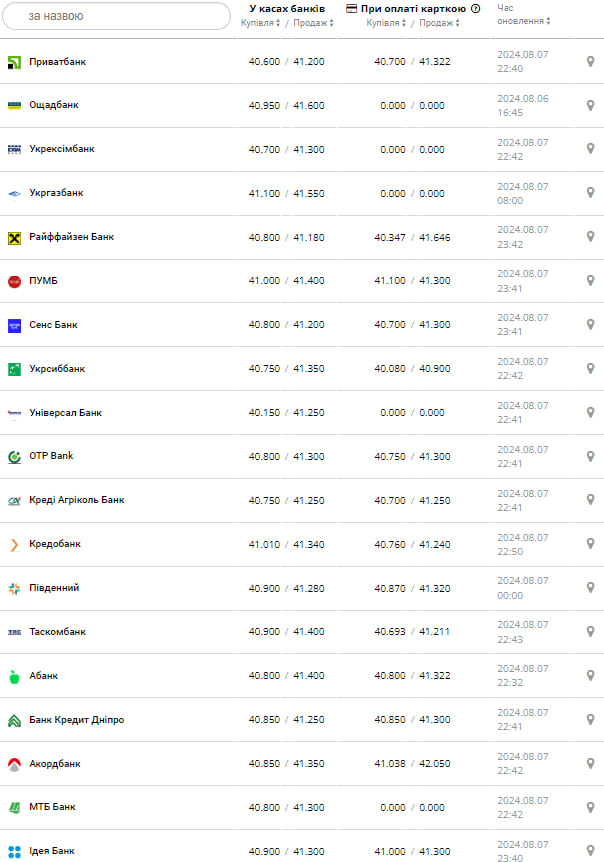Open Банк Кредит Дніпро link
The width and height of the screenshot is (604, 862).
(x=75, y=720)
